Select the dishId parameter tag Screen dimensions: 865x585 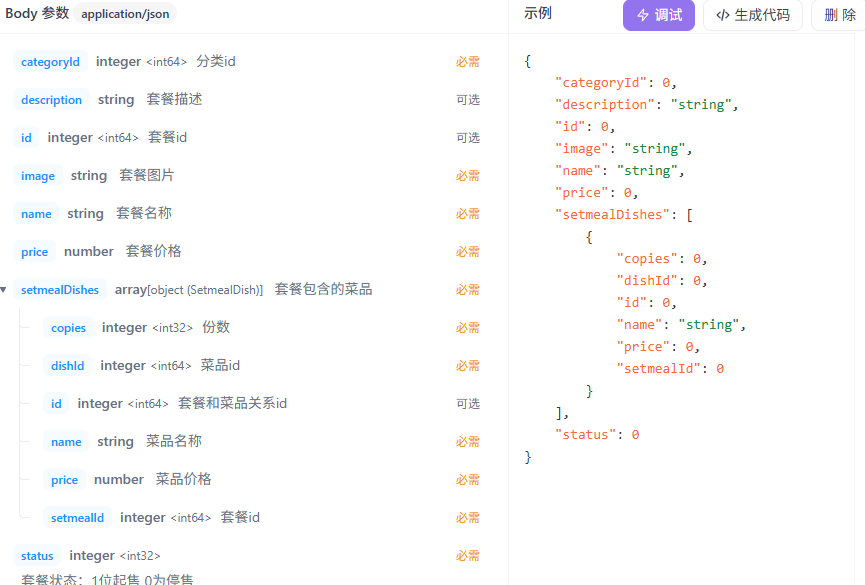coord(67,366)
